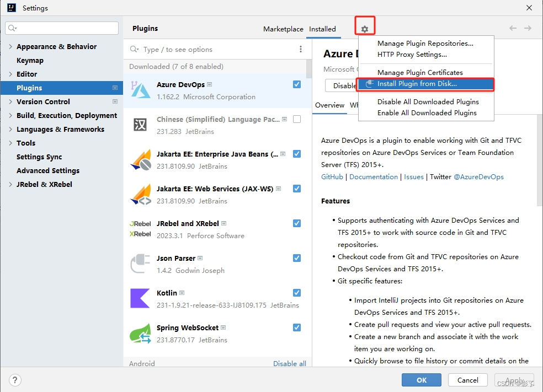Click the JRebel and XRebel plugin logo
Image resolution: width=543 pixels, height=392 pixels.
click(x=140, y=229)
